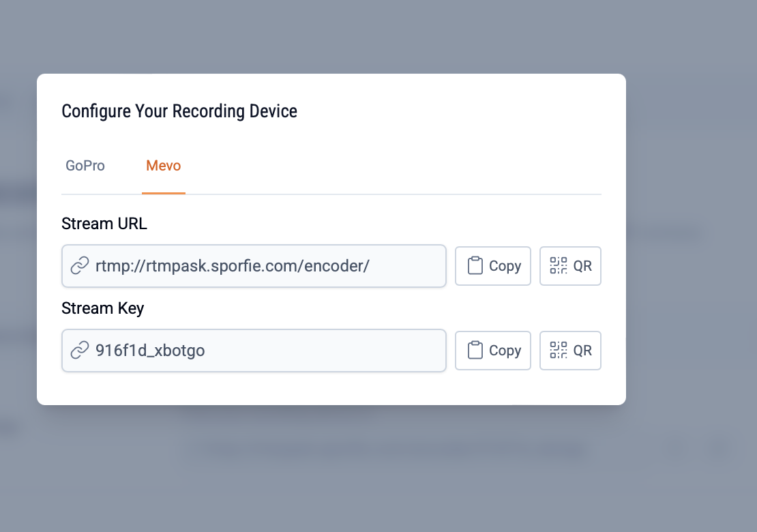Click the rtmp://rtmpask.sporfie.com/encoder/ address text
This screenshot has height=532, width=757.
(x=233, y=266)
